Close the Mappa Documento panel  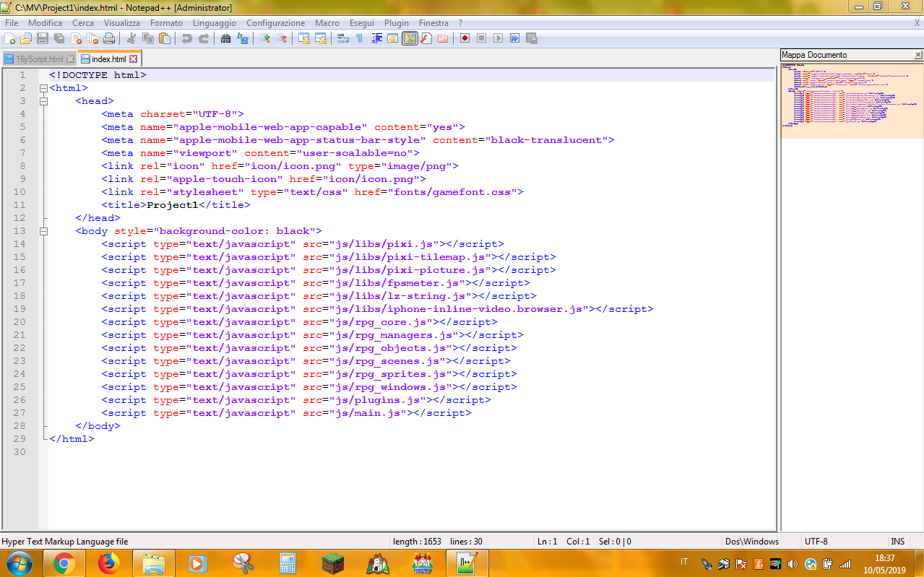click(918, 55)
